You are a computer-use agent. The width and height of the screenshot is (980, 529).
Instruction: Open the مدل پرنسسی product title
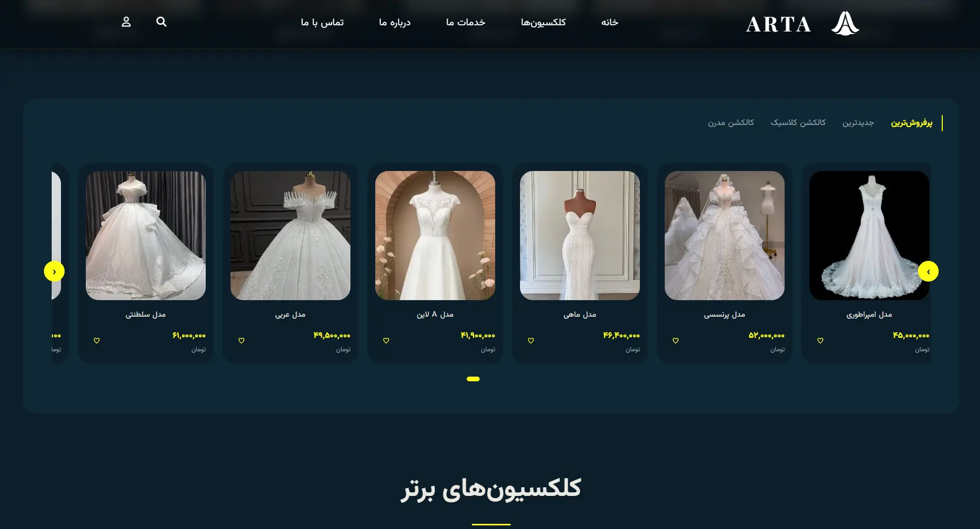click(725, 315)
